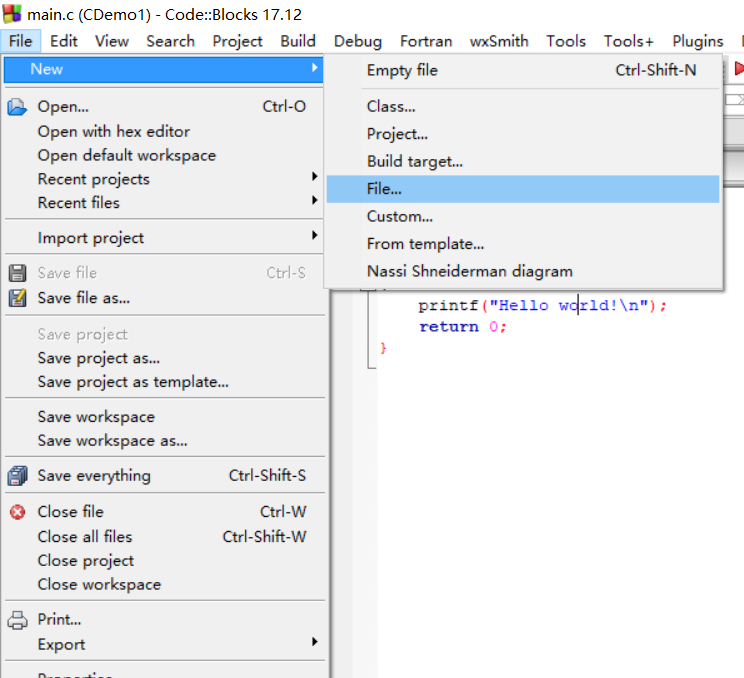Click Save workspace entry
The image size is (744, 678).
click(x=163, y=417)
